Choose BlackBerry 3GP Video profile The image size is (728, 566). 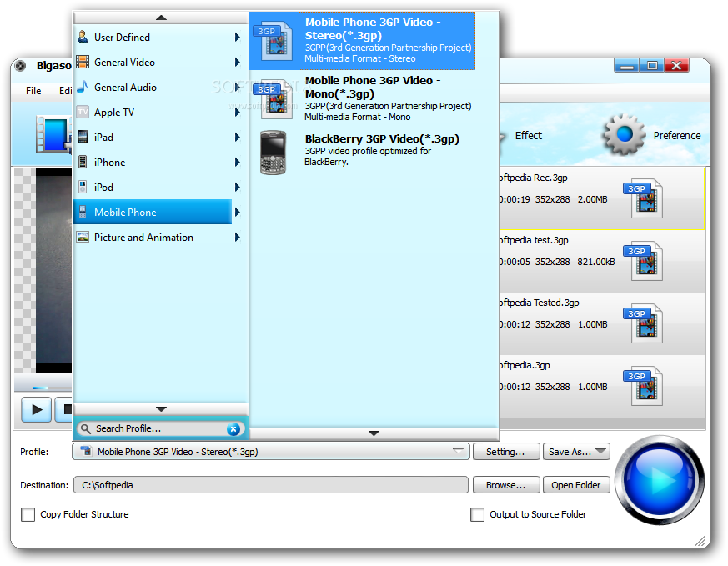362,153
